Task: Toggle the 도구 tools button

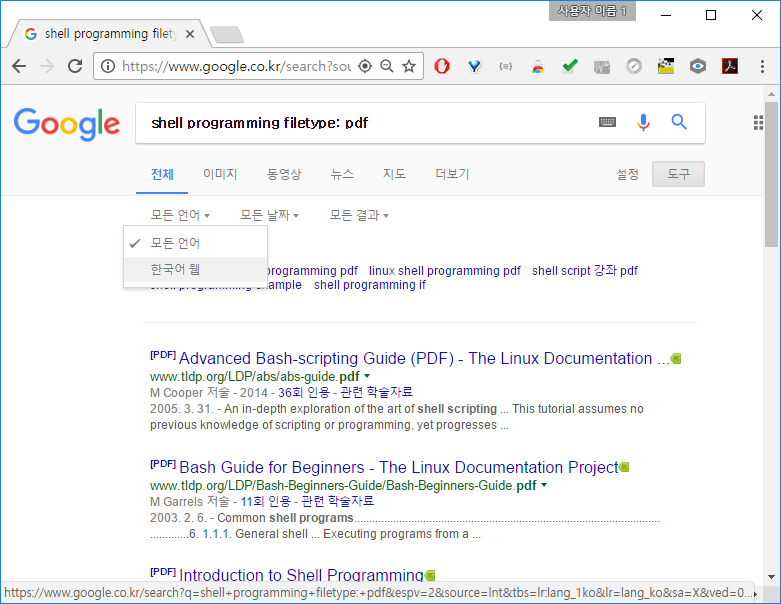Action: 678,174
